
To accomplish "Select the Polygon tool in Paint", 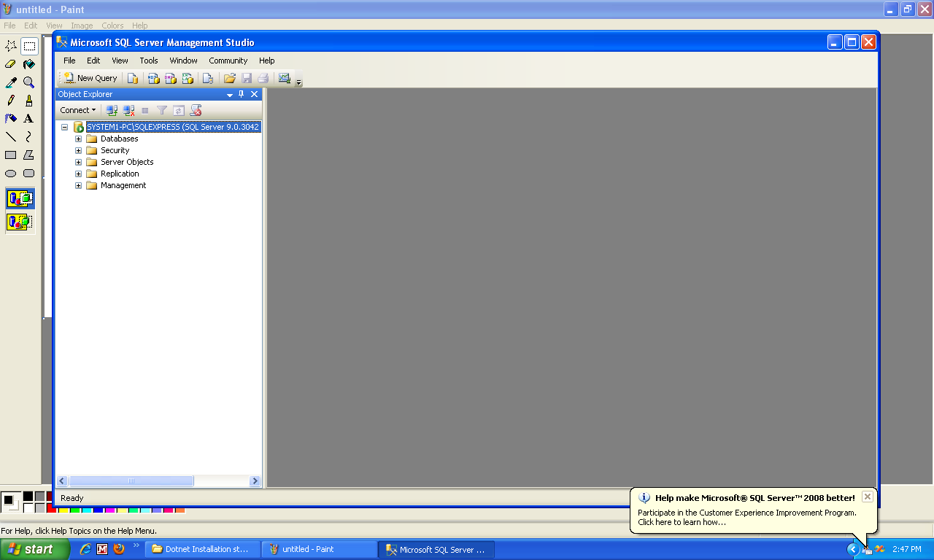I will pyautogui.click(x=29, y=155).
